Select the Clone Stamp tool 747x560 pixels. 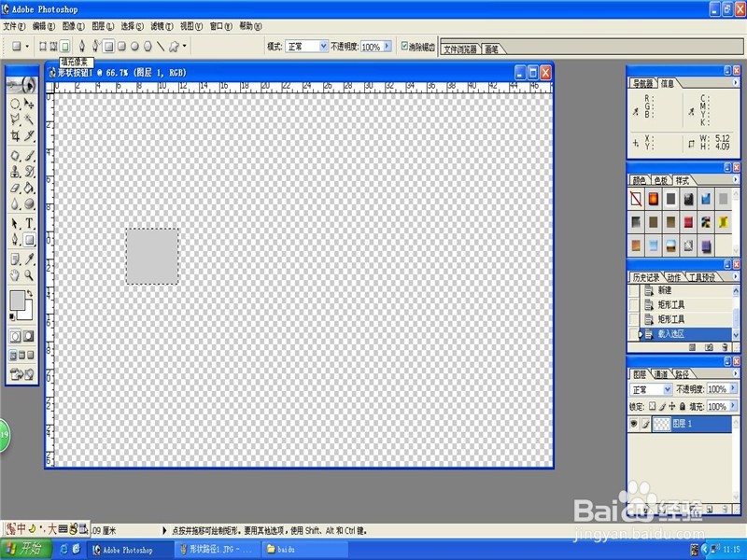coord(15,172)
